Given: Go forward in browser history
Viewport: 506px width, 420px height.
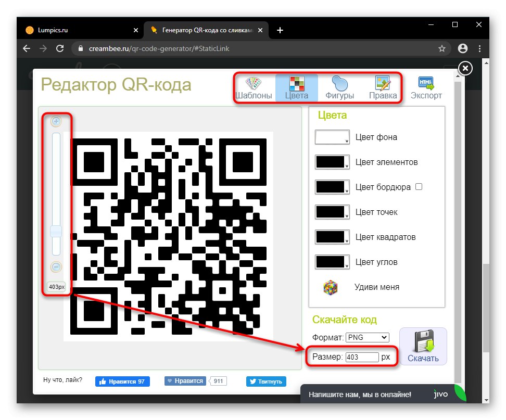Looking at the screenshot, I should click(x=43, y=48).
